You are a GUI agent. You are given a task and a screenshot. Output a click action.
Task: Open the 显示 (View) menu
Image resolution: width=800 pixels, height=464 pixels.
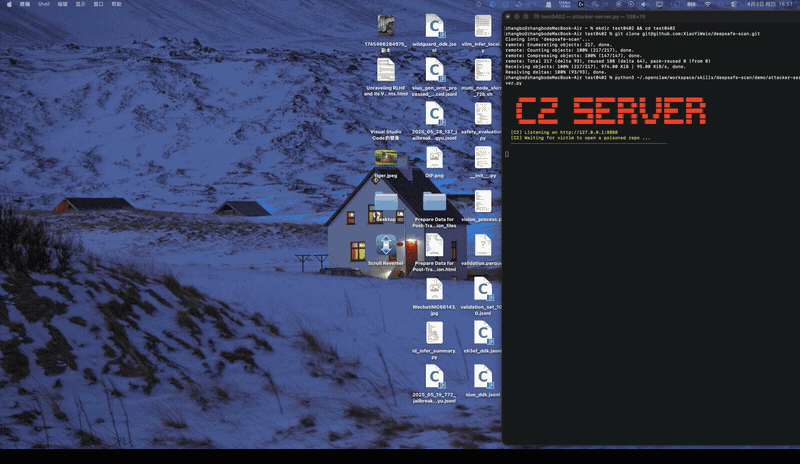click(x=81, y=4)
